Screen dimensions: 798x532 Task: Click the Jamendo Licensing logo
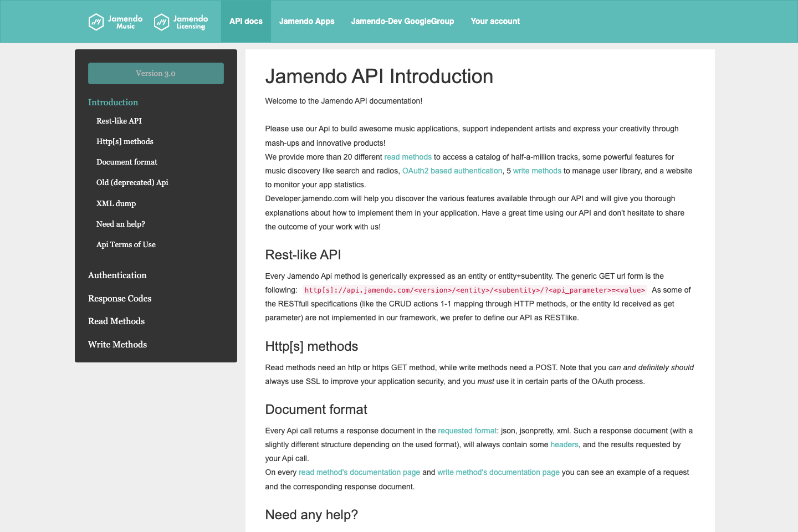(x=181, y=21)
